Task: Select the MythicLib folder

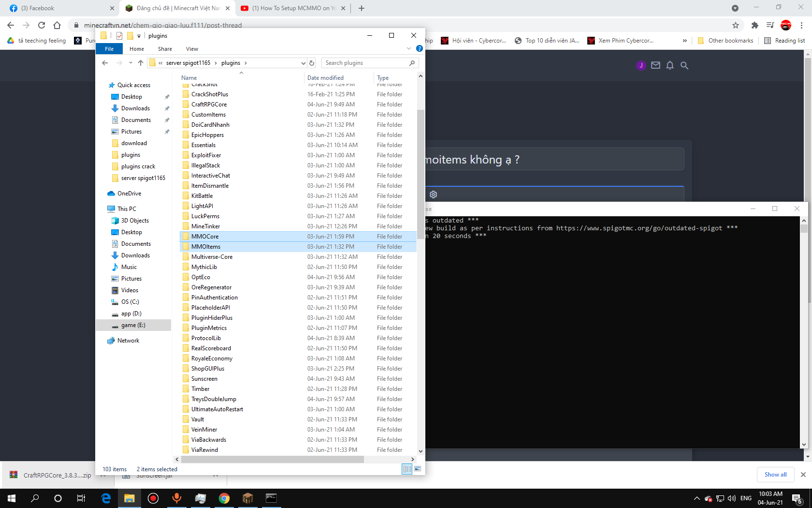Action: click(x=204, y=267)
